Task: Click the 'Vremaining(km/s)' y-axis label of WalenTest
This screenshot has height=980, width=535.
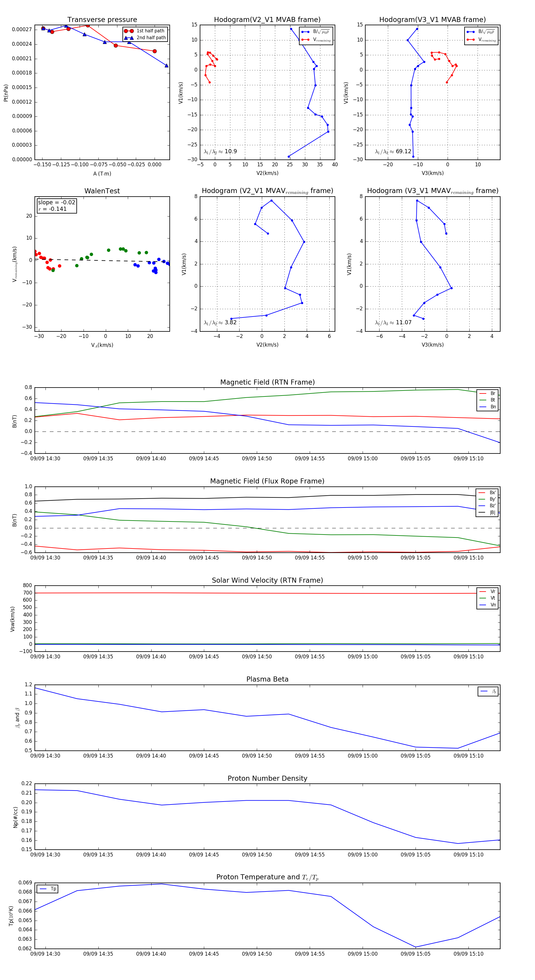Action: coord(15,264)
